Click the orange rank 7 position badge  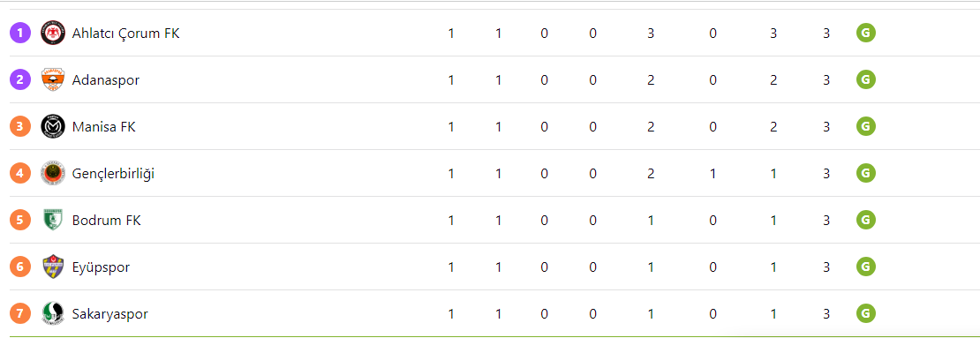(20, 313)
